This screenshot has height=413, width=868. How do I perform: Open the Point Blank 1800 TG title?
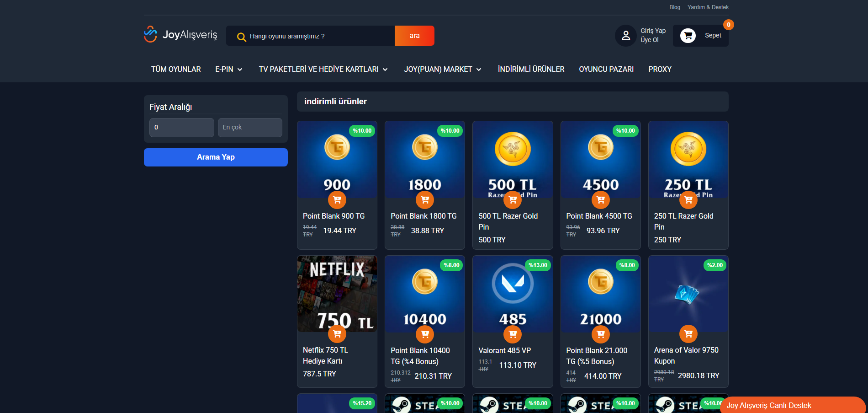[x=423, y=216]
